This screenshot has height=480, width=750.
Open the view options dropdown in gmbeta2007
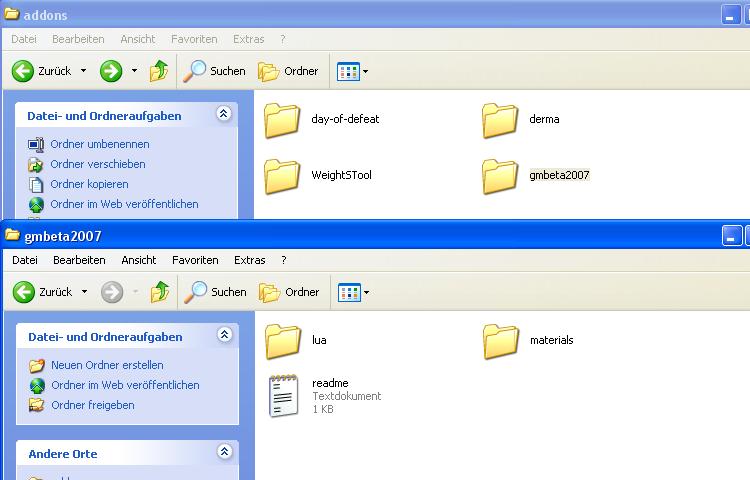click(353, 292)
